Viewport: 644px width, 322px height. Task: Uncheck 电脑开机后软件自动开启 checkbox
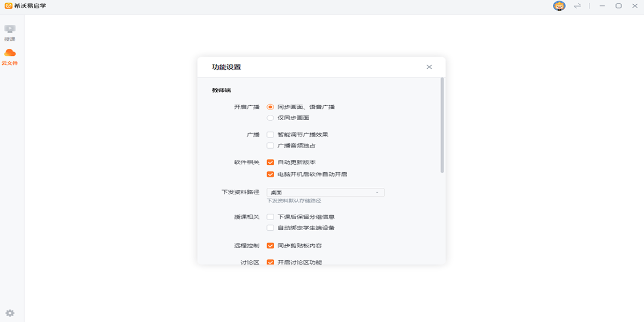(270, 174)
